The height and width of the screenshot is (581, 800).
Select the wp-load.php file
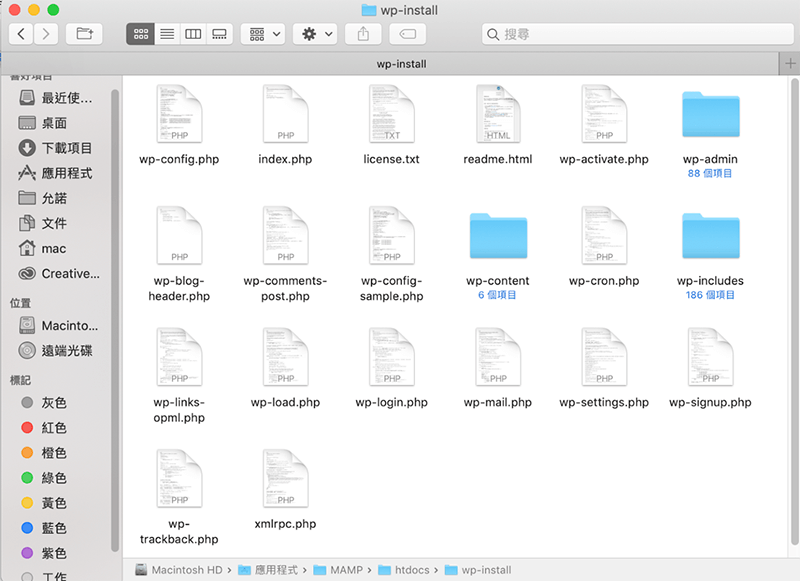[x=285, y=368]
